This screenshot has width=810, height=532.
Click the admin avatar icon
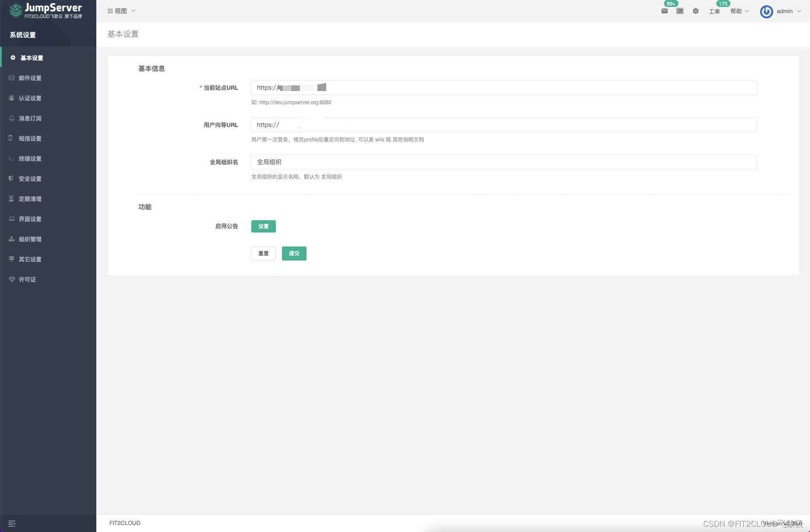tap(766, 11)
